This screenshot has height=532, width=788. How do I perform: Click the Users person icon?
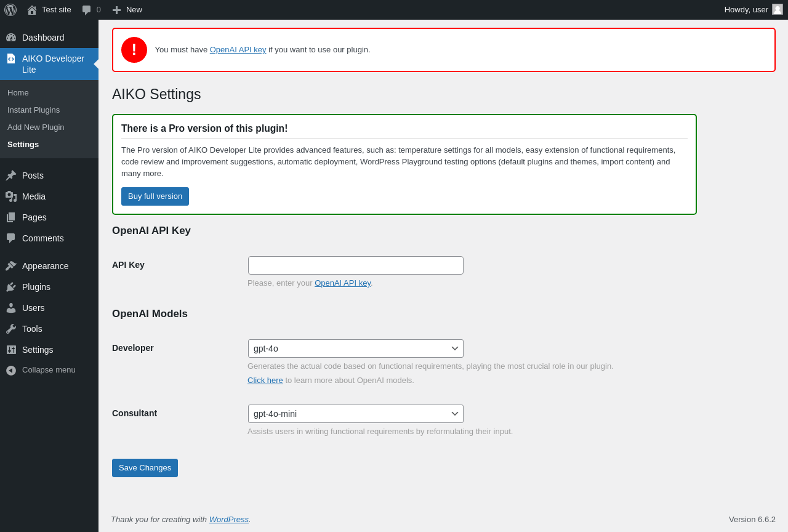point(11,308)
